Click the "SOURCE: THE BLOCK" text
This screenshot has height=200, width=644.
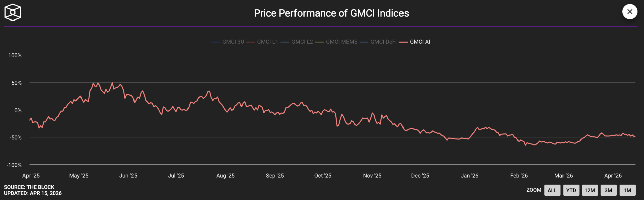tap(29, 187)
